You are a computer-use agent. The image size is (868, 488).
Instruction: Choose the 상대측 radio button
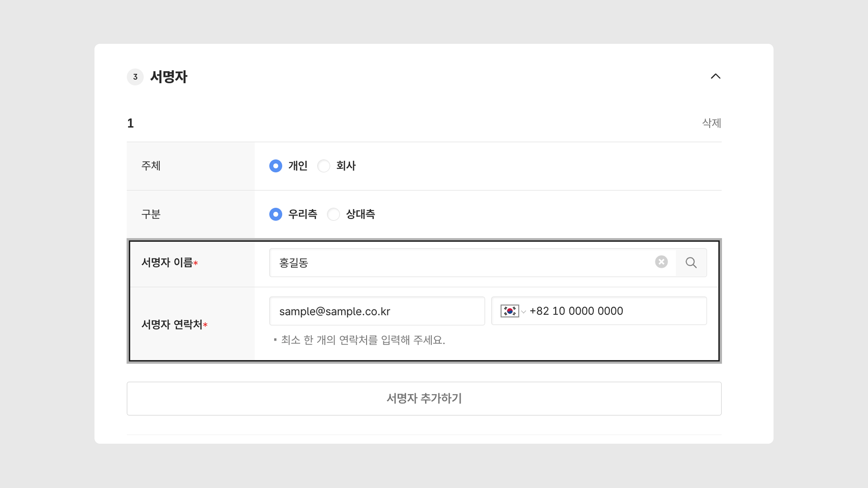click(x=334, y=214)
